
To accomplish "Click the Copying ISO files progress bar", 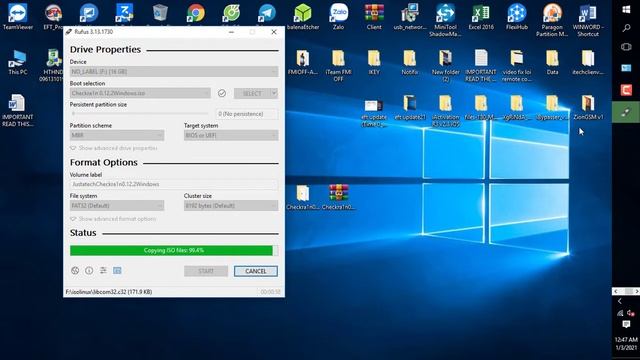I will pyautogui.click(x=174, y=250).
